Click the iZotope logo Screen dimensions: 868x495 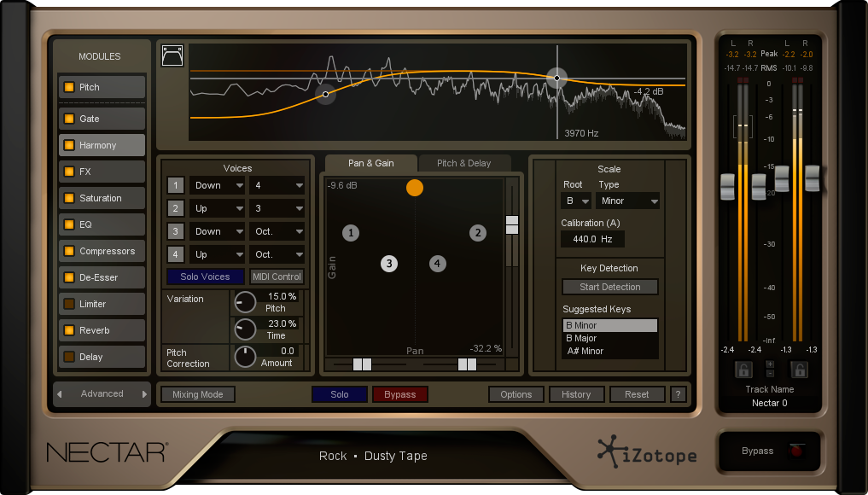(647, 452)
